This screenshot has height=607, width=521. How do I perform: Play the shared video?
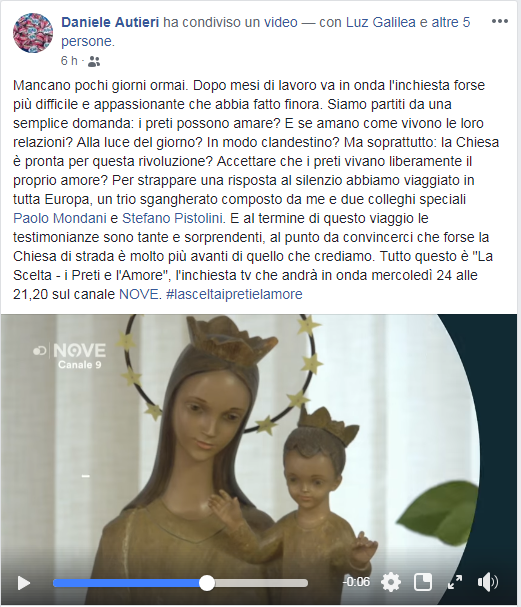point(24,583)
